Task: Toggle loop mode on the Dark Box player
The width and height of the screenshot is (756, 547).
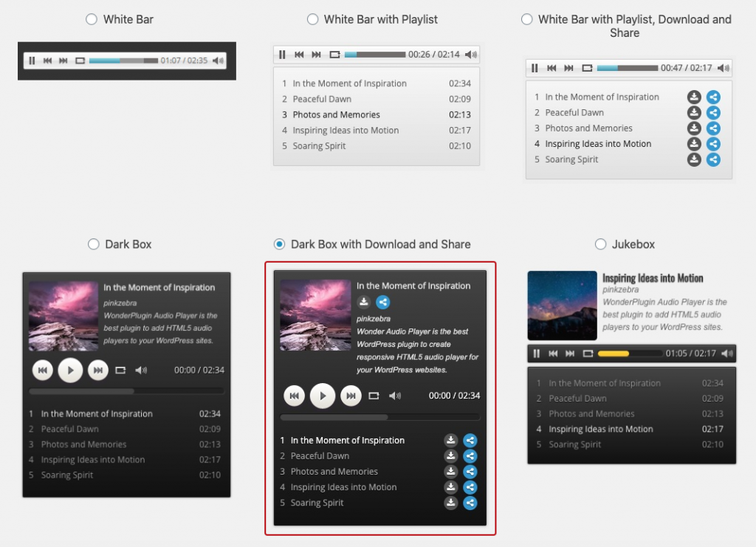Action: click(120, 370)
